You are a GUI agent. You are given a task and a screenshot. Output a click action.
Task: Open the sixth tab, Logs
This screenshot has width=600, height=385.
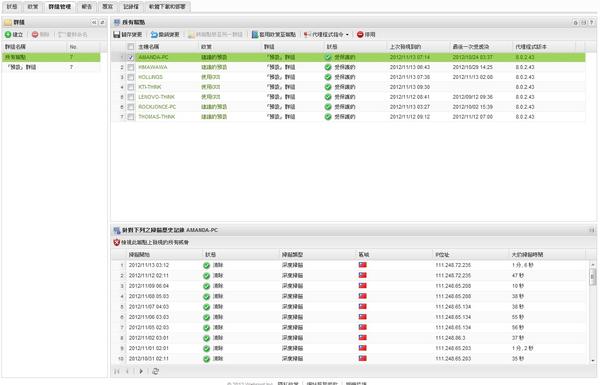click(x=131, y=7)
